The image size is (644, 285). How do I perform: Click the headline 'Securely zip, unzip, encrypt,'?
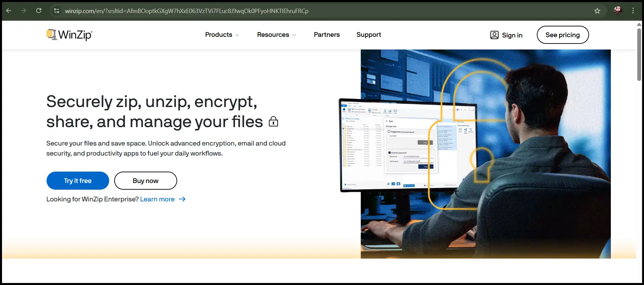pyautogui.click(x=152, y=101)
